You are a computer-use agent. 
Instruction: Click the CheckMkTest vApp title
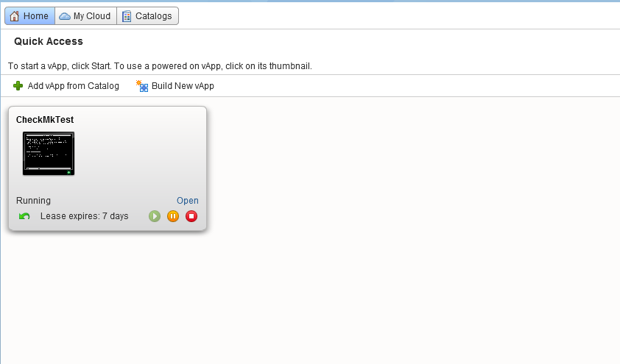point(45,120)
